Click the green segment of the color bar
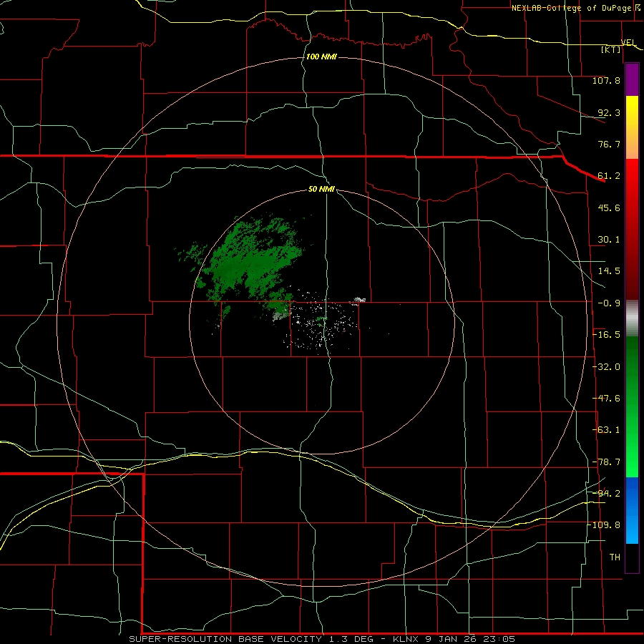644x644 pixels. point(632,406)
